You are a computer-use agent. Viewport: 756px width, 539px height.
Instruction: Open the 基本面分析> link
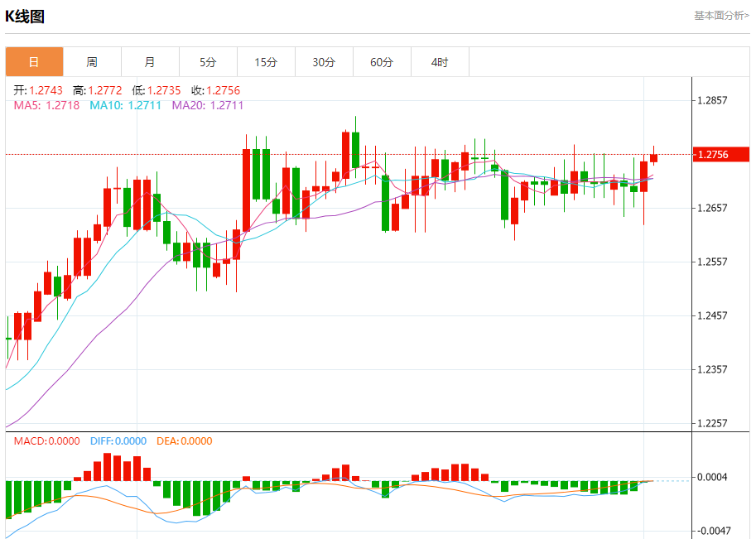click(x=721, y=16)
